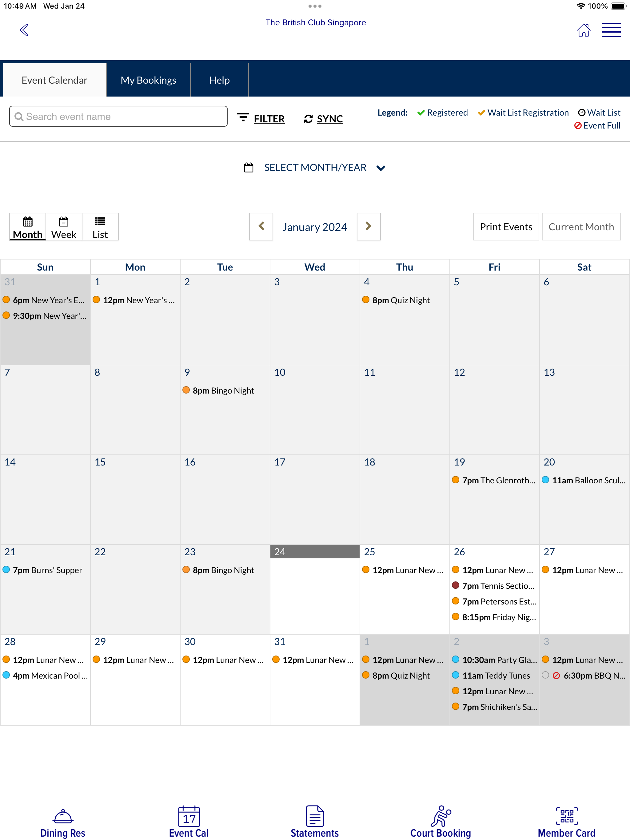Open 11am Teddy Tunes event

pyautogui.click(x=491, y=676)
